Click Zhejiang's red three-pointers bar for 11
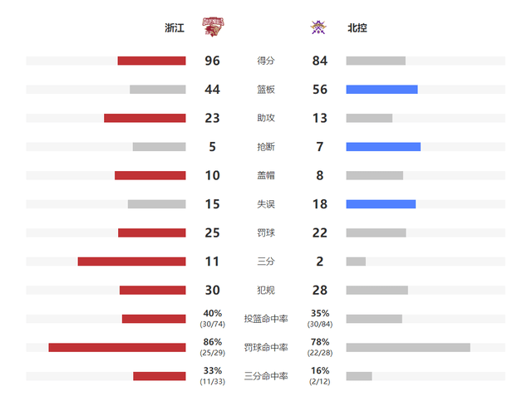This screenshot has height=401, width=532. (131, 262)
